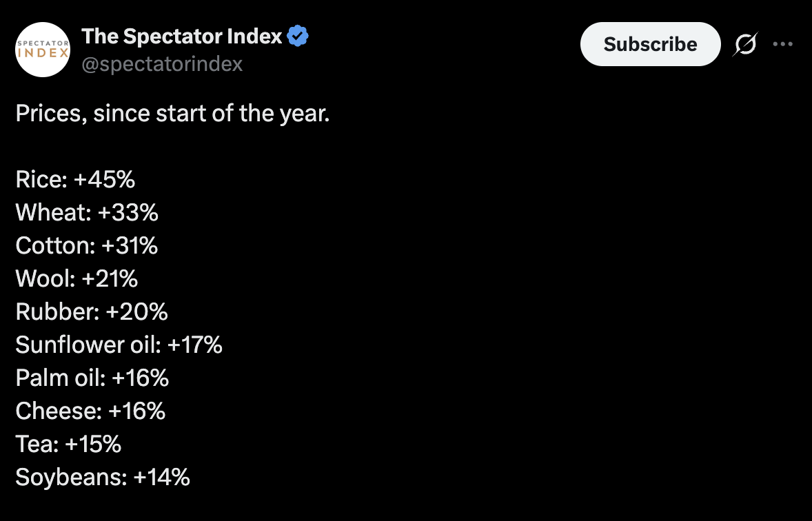Screen dimensions: 812x521
Task: Select the 'Cheese: +16%' line
Action: click(90, 411)
